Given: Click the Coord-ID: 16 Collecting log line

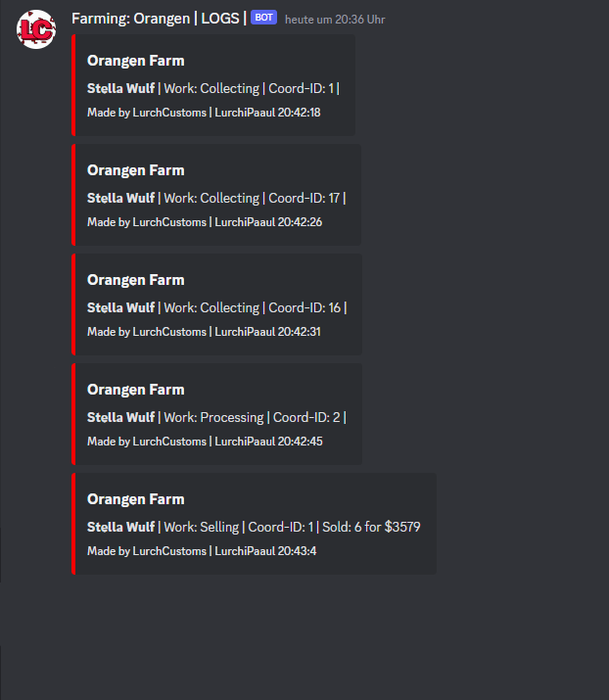Looking at the screenshot, I should (217, 308).
